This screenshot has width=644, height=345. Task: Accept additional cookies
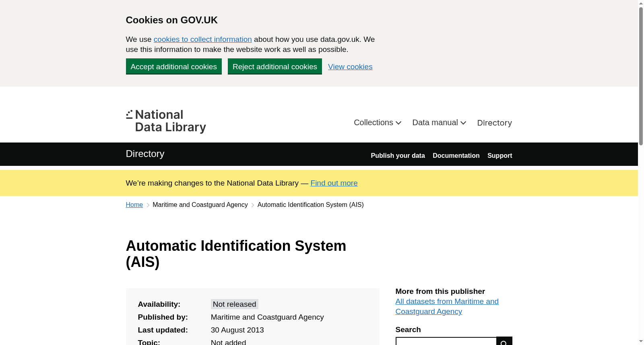[173, 66]
